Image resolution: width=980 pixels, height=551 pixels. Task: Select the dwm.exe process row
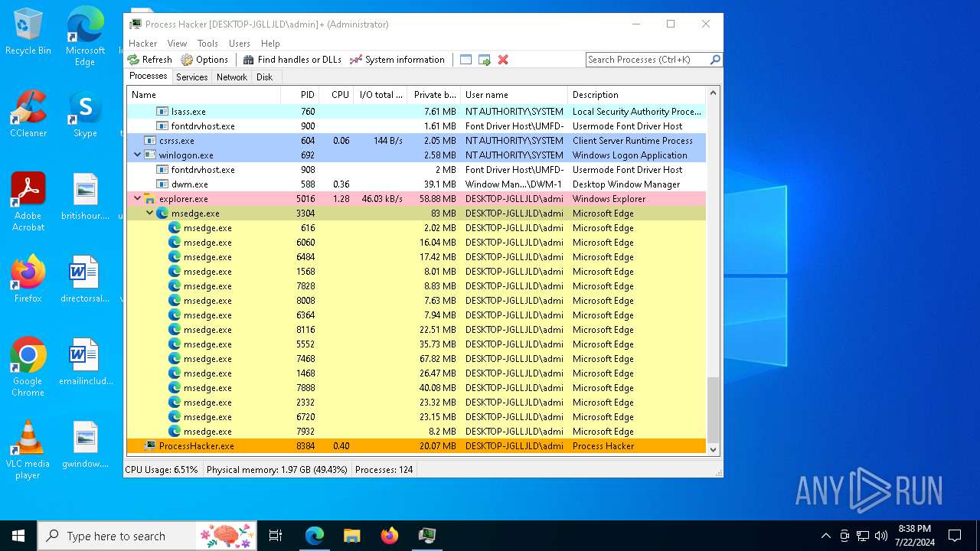(x=416, y=184)
